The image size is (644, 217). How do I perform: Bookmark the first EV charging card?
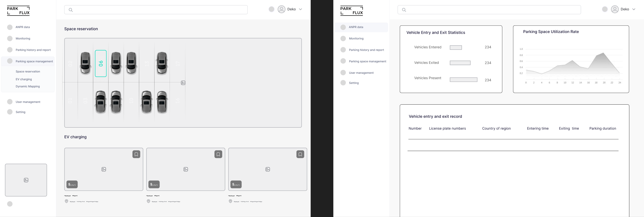coord(136,154)
